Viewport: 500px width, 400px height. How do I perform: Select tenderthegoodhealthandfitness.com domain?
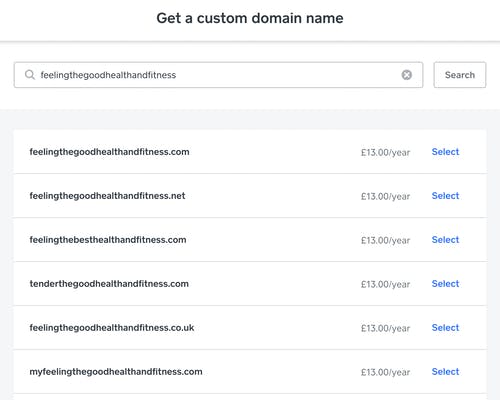click(x=445, y=284)
